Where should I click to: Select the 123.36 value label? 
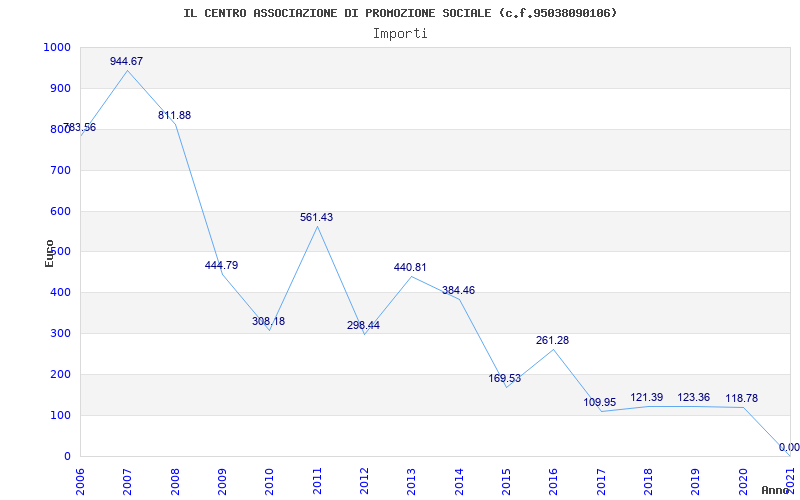(693, 397)
